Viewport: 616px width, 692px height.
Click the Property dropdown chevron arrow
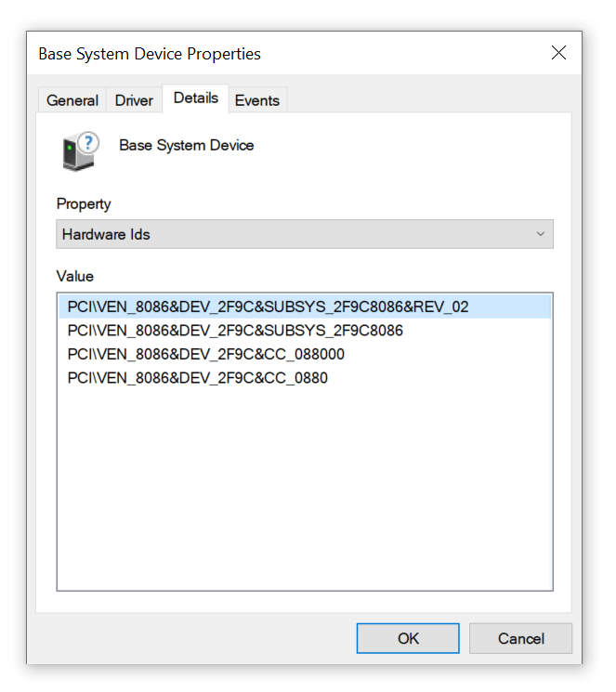[541, 234]
